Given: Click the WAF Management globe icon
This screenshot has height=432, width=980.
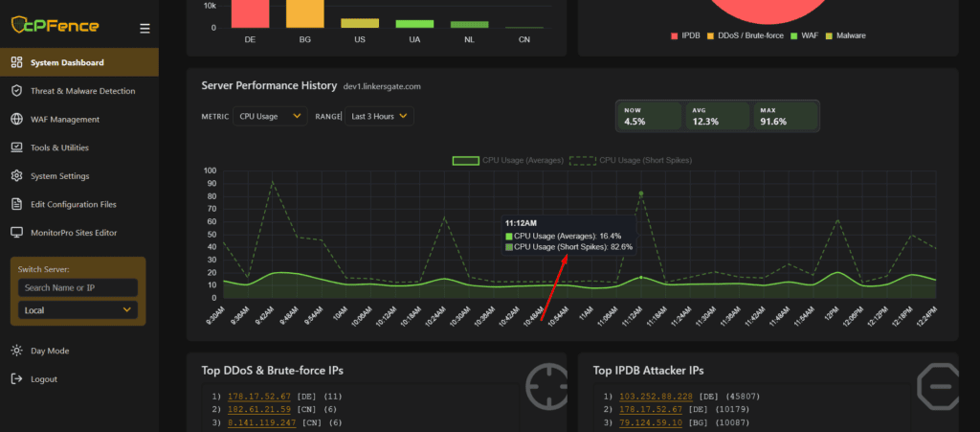Looking at the screenshot, I should pos(16,120).
